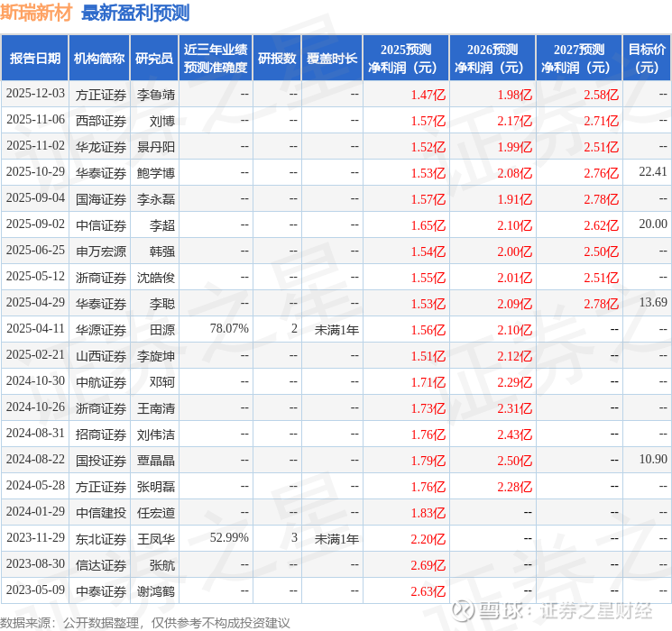
Task: Select 招商证券 institution cell
Action: tap(101, 434)
